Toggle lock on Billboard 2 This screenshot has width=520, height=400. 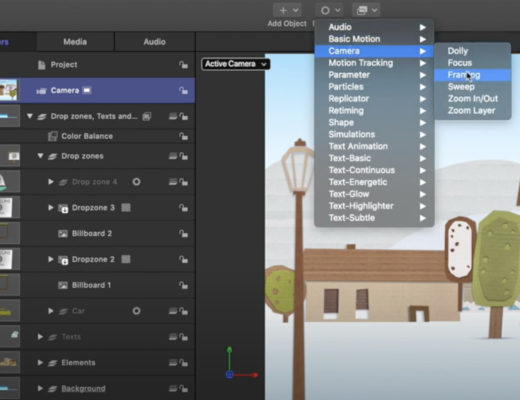coord(183,234)
